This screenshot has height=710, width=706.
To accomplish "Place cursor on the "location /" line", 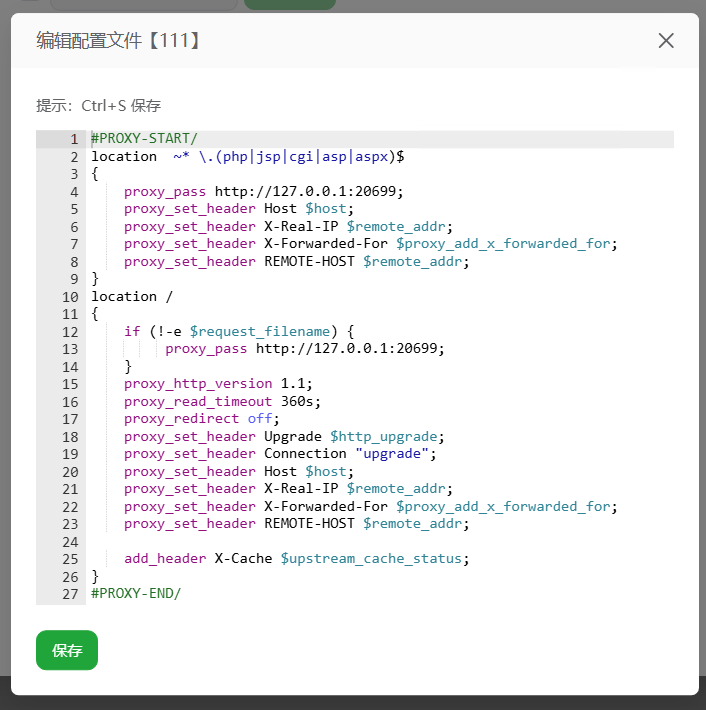I will tap(131, 296).
